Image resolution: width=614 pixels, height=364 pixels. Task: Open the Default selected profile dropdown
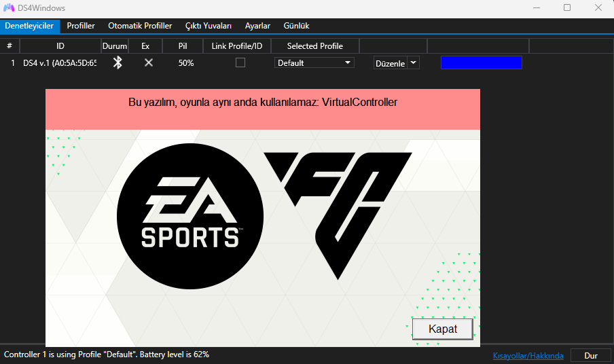[x=314, y=62]
